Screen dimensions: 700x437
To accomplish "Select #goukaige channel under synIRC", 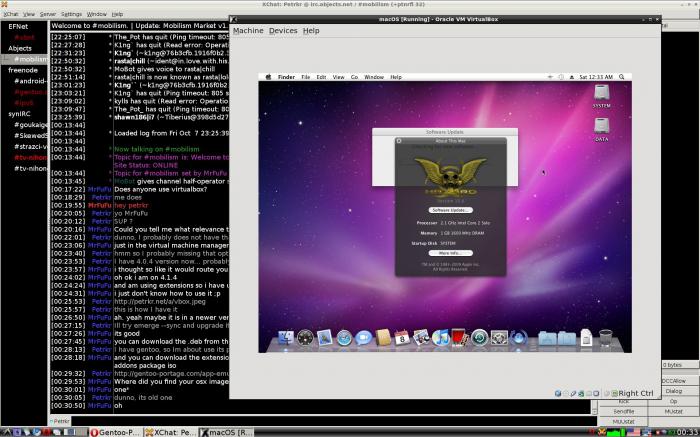I will pos(30,125).
